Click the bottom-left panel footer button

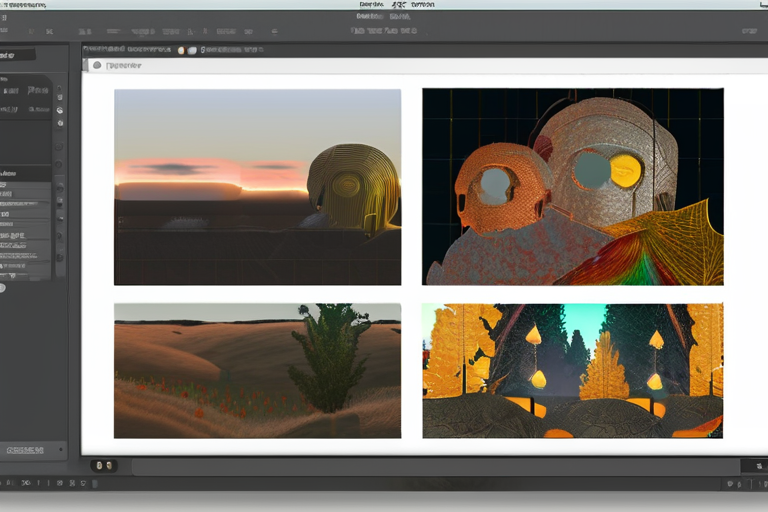32,450
